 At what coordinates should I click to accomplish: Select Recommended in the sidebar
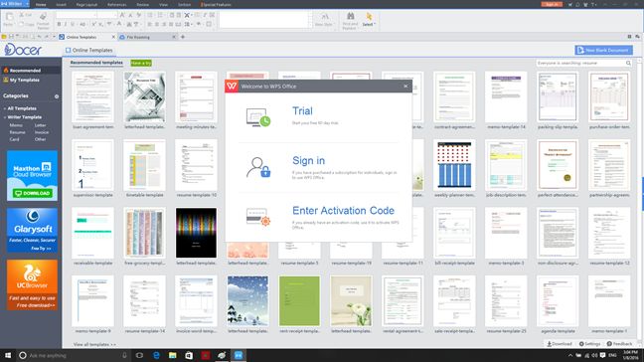31,71
